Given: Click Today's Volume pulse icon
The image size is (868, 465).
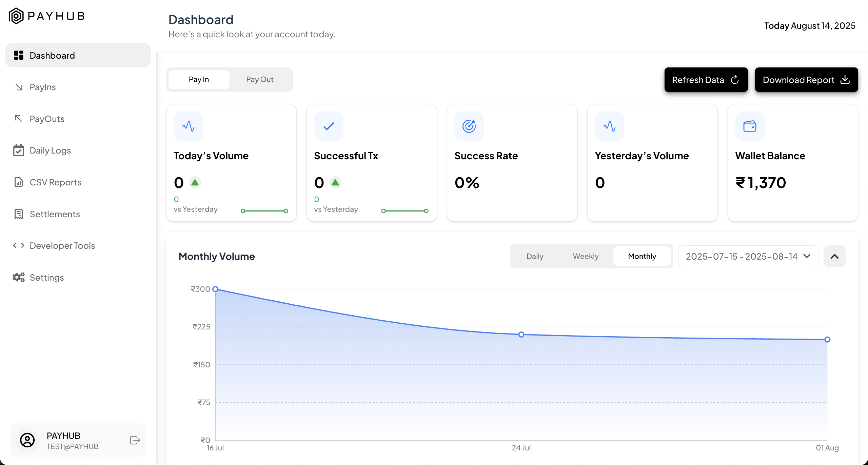Looking at the screenshot, I should click(188, 126).
